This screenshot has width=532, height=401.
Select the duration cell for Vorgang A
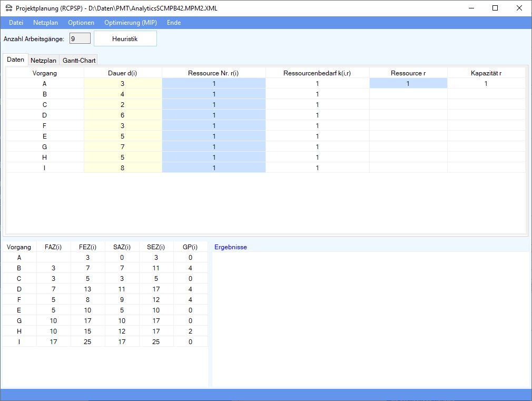(x=123, y=83)
